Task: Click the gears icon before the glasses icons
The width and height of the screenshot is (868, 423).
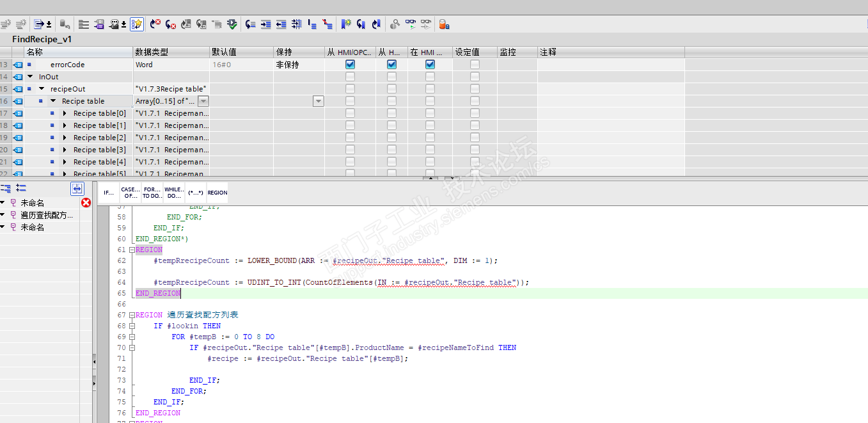Action: pyautogui.click(x=395, y=24)
